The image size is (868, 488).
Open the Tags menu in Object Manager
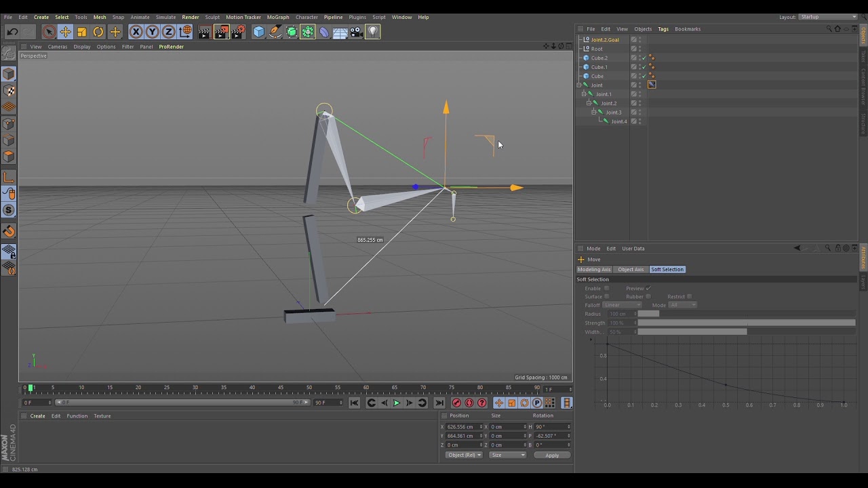click(x=663, y=29)
